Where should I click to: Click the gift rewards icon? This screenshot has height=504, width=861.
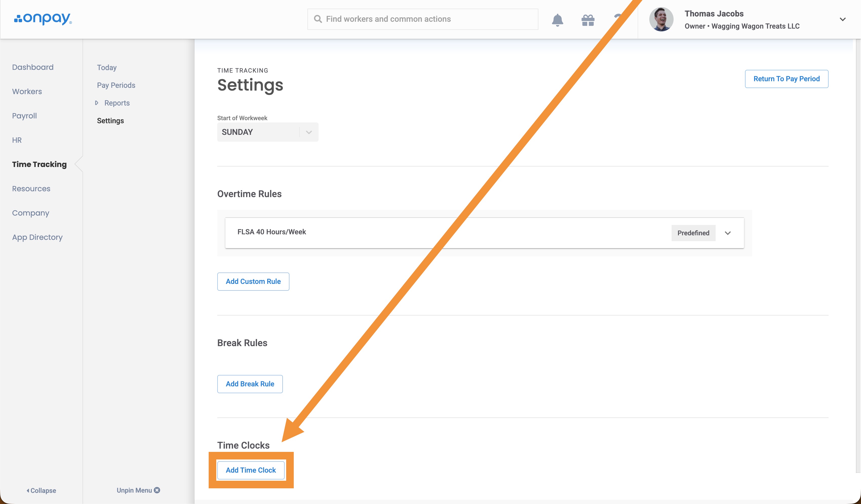(588, 20)
